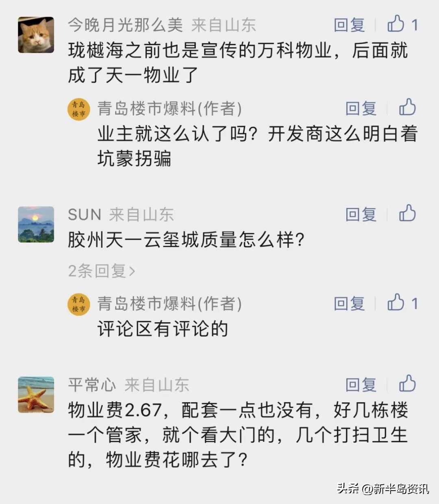The image size is (439, 504).
Task: Reply to SUN's comment
Action: tap(361, 214)
